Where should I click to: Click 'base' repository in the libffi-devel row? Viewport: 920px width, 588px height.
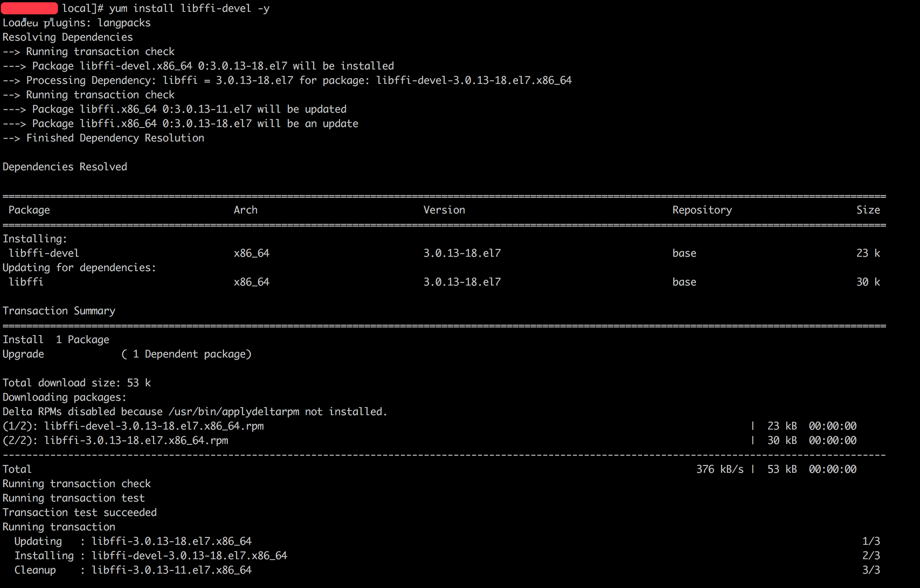click(x=684, y=253)
